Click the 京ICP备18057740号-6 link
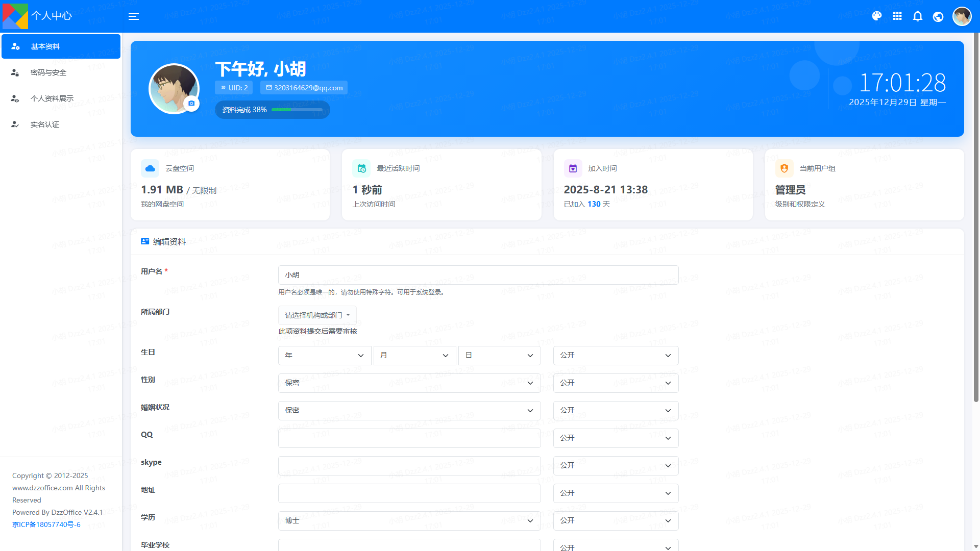 click(46, 524)
